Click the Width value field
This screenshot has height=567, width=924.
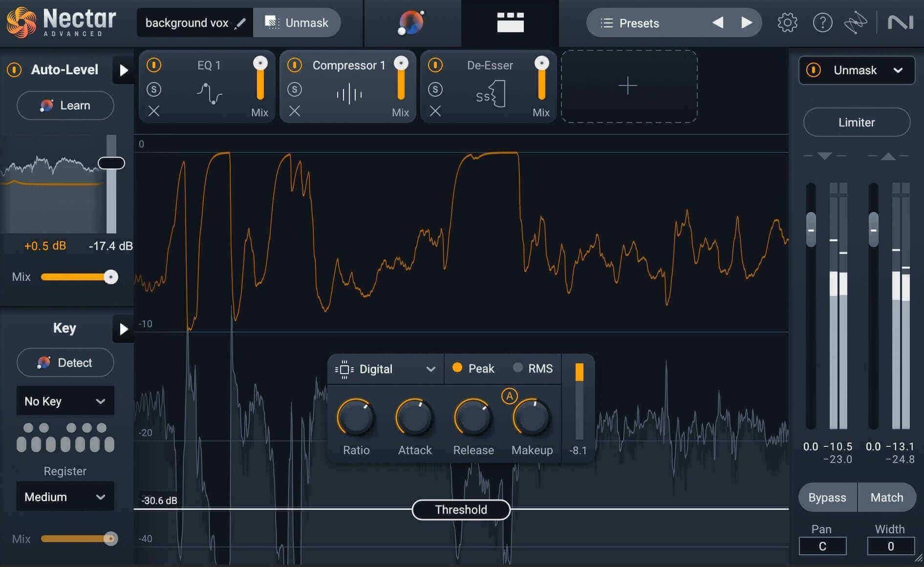[x=891, y=546]
